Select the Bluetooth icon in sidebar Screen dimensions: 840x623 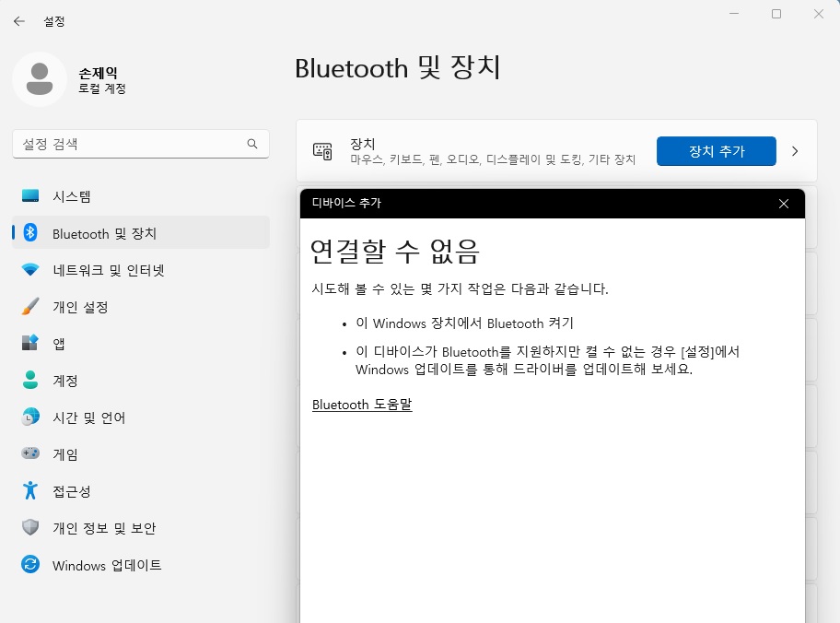30,232
